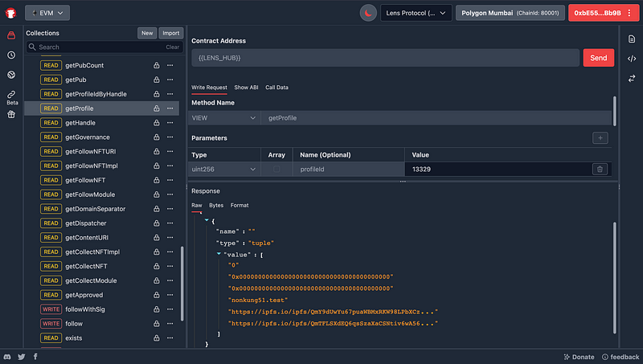This screenshot has width=643, height=364.
Task: Click the add parameter plus icon
Action: 600,138
